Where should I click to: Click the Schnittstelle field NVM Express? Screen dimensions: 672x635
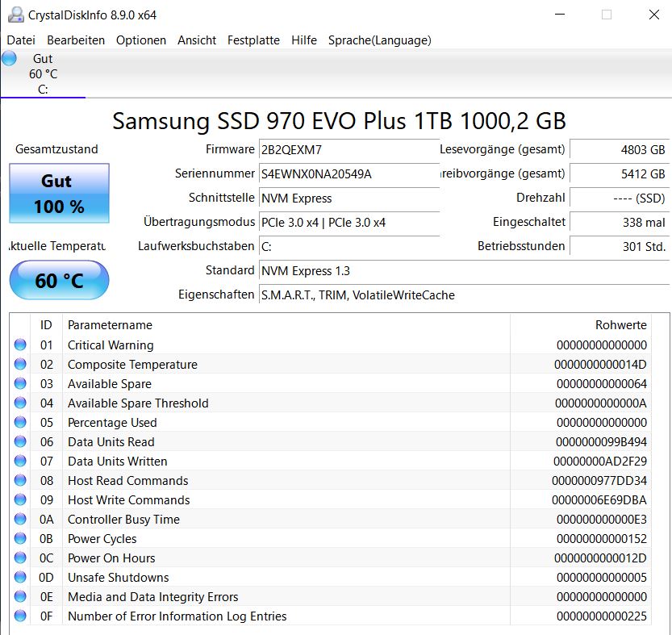pyautogui.click(x=349, y=198)
